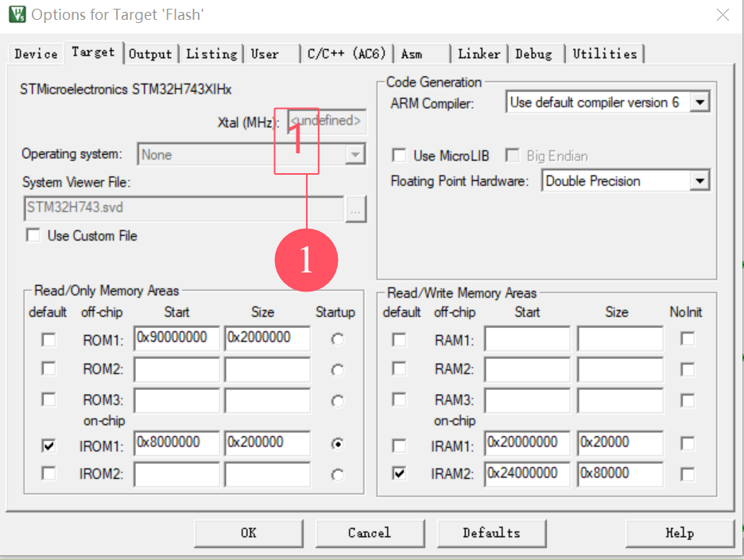Enable the Use MicroLIB checkbox
Viewport: 744px width, 560px height.
[399, 156]
